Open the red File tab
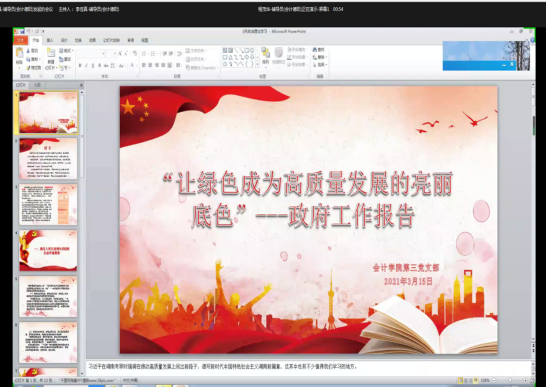547x388 pixels. pyautogui.click(x=21, y=40)
